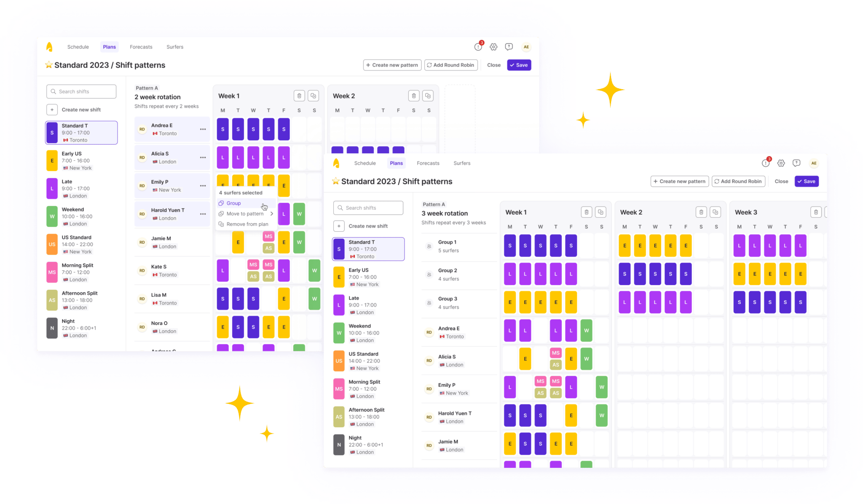Viewport: 863px width, 504px height.
Task: Open notifications alert icon in back window
Action: [478, 47]
